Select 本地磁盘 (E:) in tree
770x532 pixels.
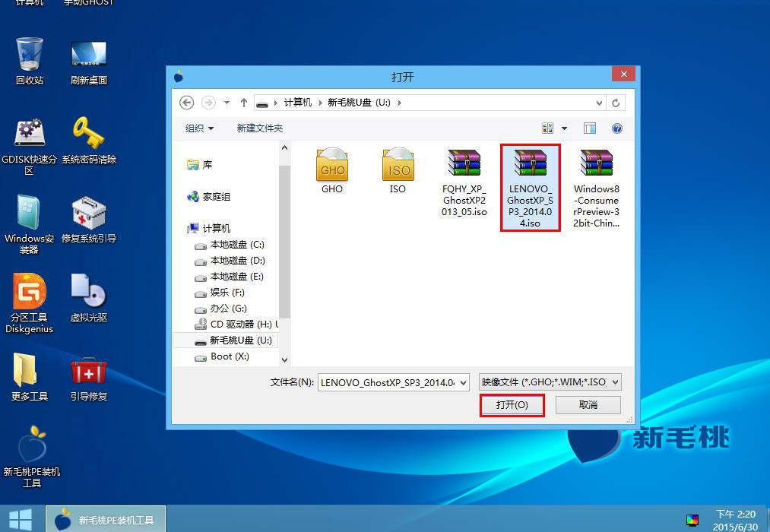tap(230, 277)
